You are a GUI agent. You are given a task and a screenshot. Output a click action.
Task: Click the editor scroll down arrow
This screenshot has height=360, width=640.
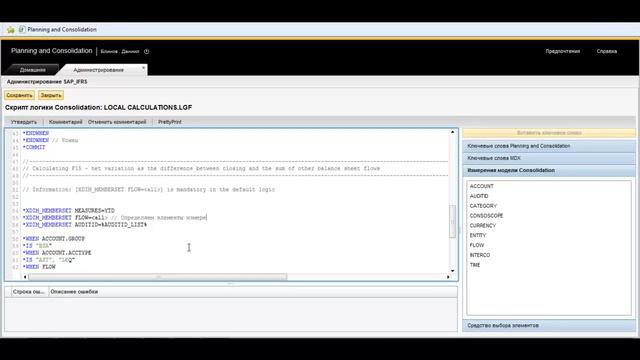[452, 271]
